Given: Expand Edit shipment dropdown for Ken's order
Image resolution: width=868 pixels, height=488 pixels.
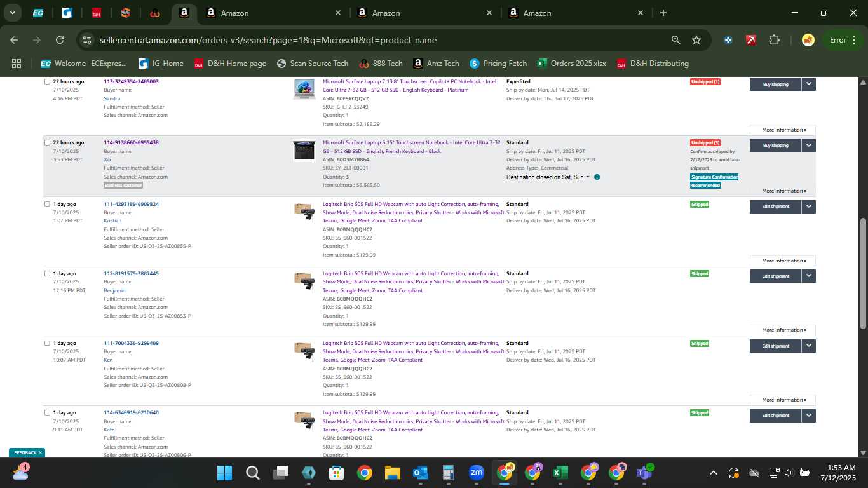Looking at the screenshot, I should point(808,346).
